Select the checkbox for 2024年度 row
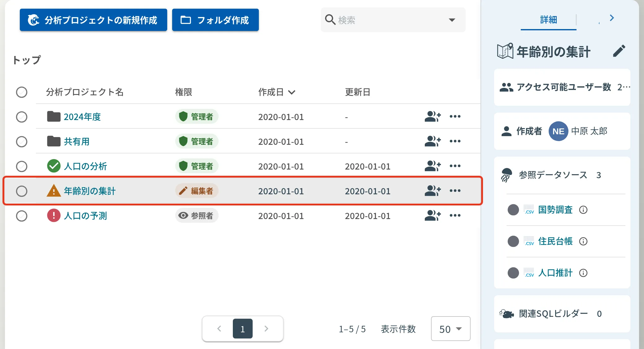The image size is (644, 349). tap(22, 117)
